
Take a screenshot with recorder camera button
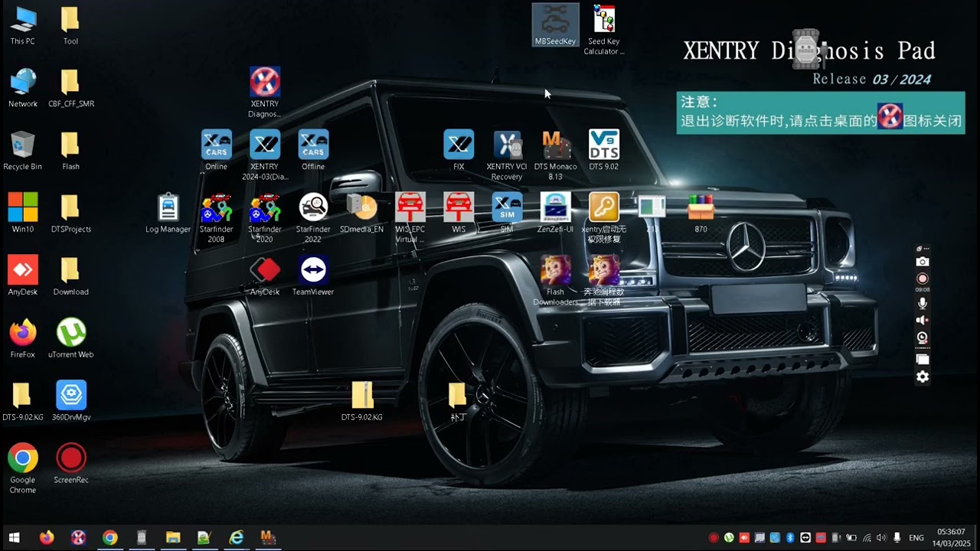(x=923, y=262)
